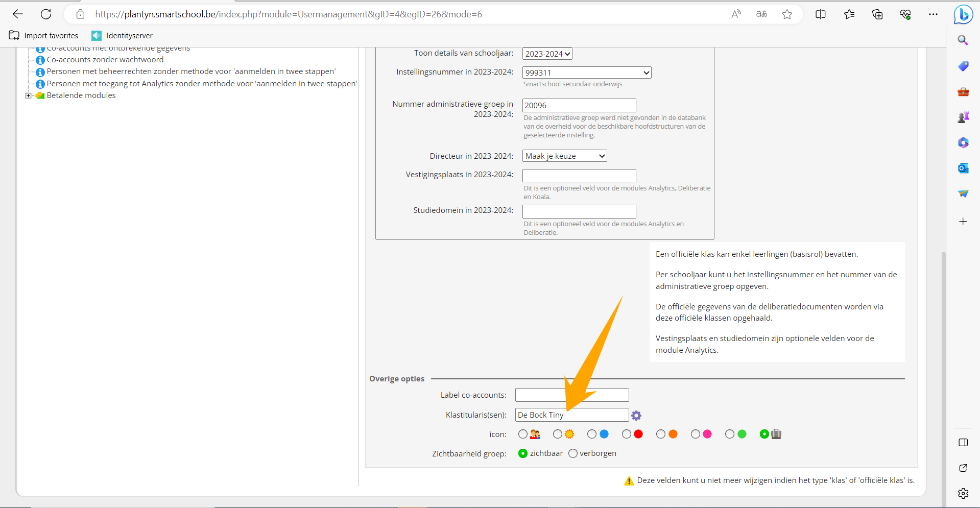
Task: Add this page to favorites star icon
Action: 787,14
